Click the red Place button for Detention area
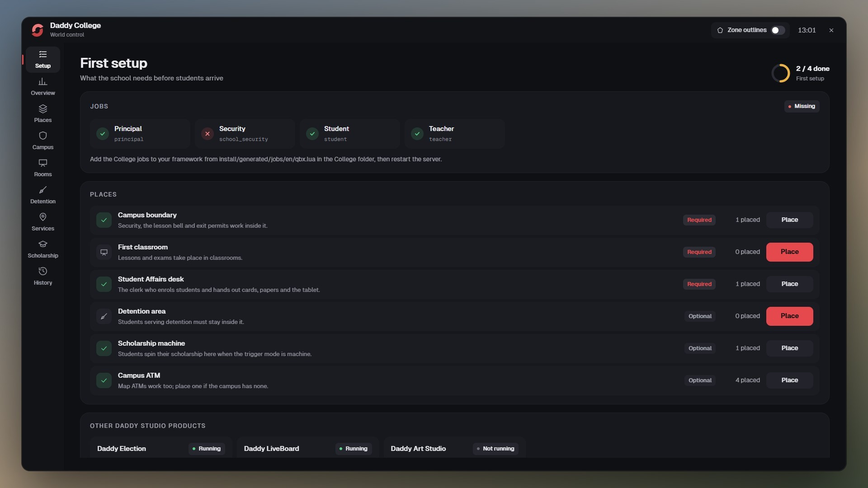868x488 pixels. click(x=789, y=316)
